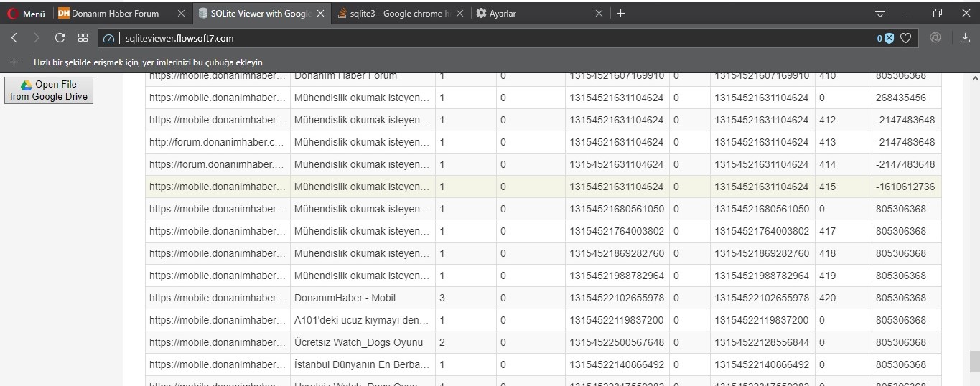The image size is (980, 386).
Task: Select the İstanbul Dünyanın En Berba… title cell
Action: point(363,364)
